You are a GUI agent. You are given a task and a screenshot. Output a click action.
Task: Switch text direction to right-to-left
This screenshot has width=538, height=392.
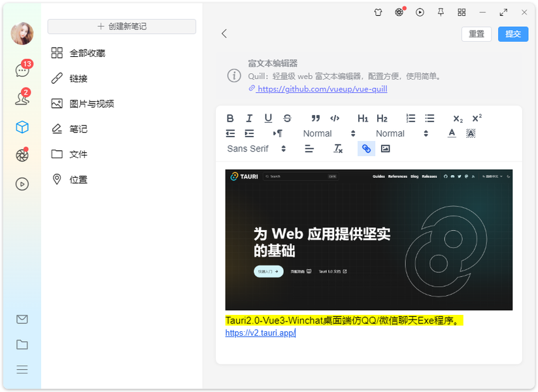(278, 133)
